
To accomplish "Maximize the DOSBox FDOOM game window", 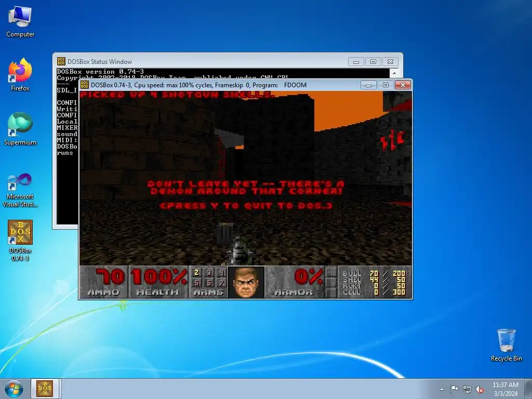I will pos(385,85).
